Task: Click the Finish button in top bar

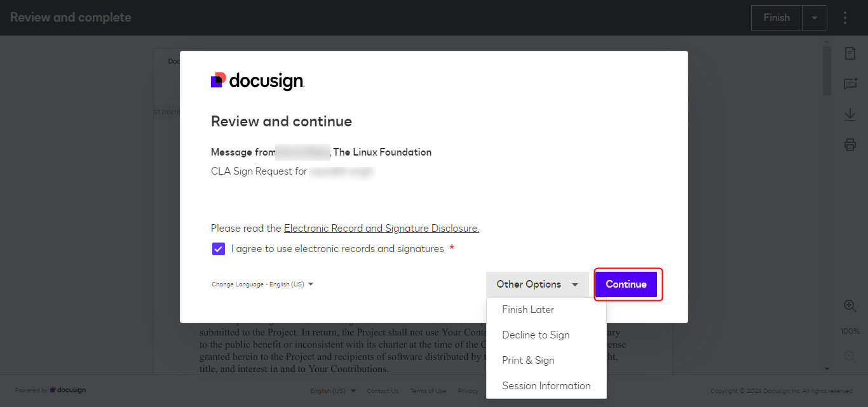Action: (776, 18)
